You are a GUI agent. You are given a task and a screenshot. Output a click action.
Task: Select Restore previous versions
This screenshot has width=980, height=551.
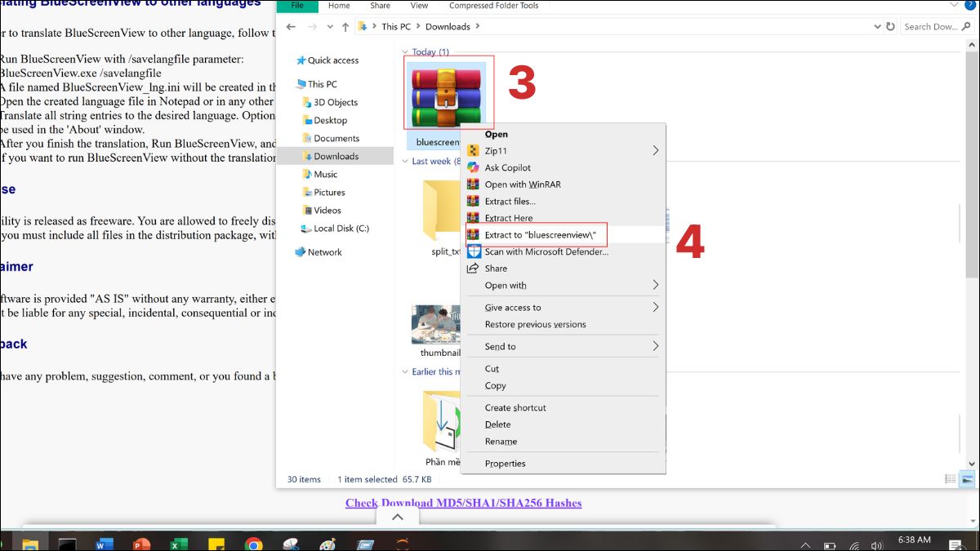pos(535,324)
